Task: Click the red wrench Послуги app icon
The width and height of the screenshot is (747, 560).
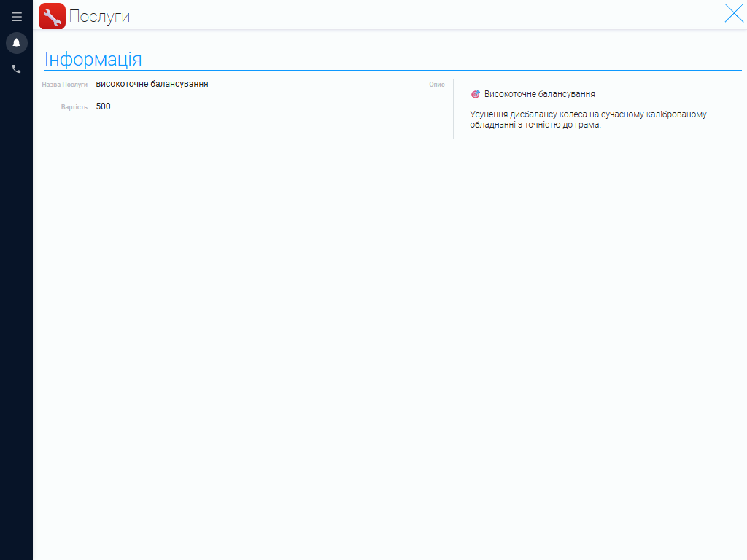Action: click(x=52, y=16)
